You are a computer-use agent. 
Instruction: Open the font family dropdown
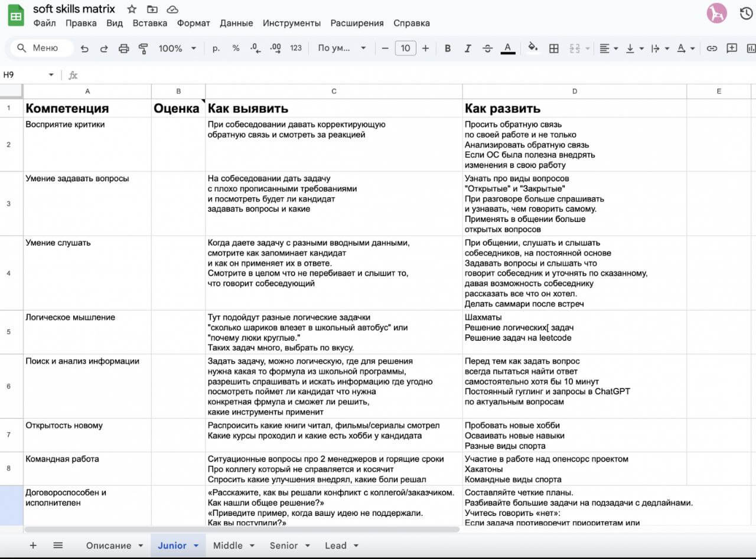click(342, 48)
